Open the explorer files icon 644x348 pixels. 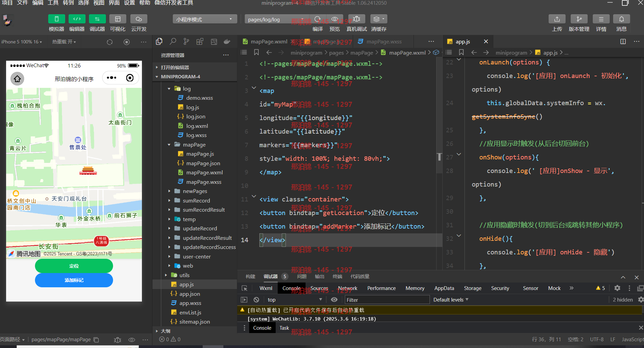159,42
